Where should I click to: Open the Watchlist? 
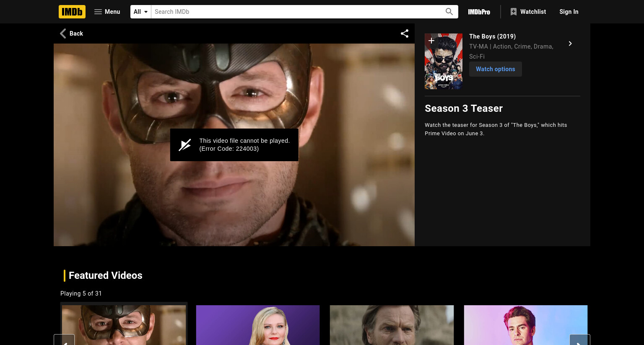[528, 12]
